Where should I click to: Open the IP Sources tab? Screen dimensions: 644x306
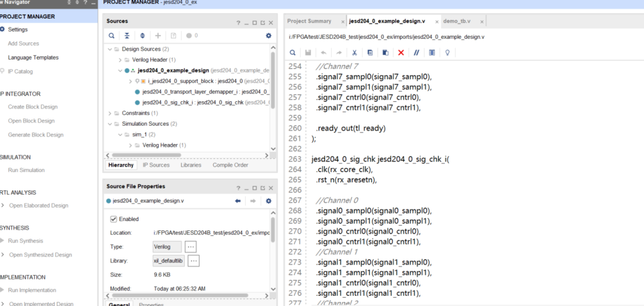(x=156, y=165)
